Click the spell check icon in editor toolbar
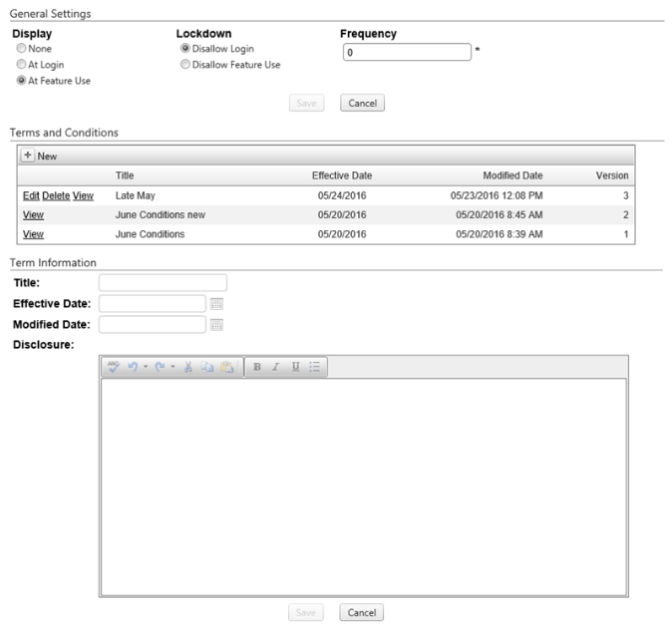Screen dimensions: 672x630 (114, 367)
